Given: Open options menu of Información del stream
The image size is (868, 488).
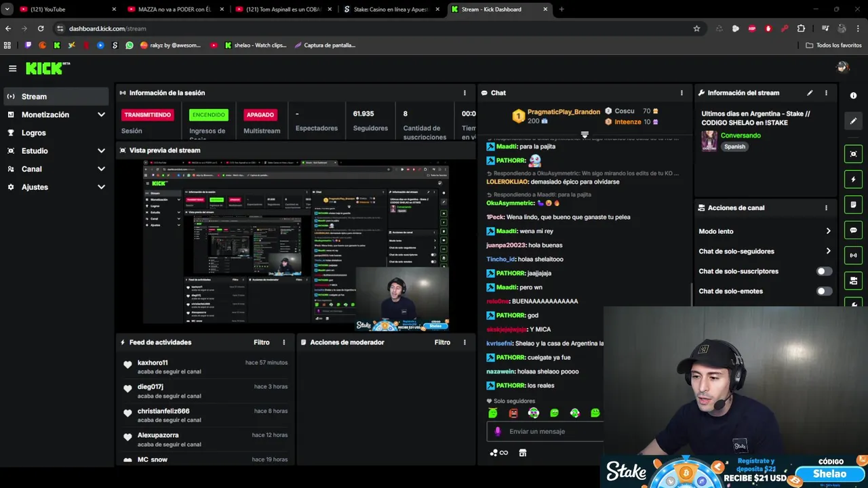Looking at the screenshot, I should (826, 93).
